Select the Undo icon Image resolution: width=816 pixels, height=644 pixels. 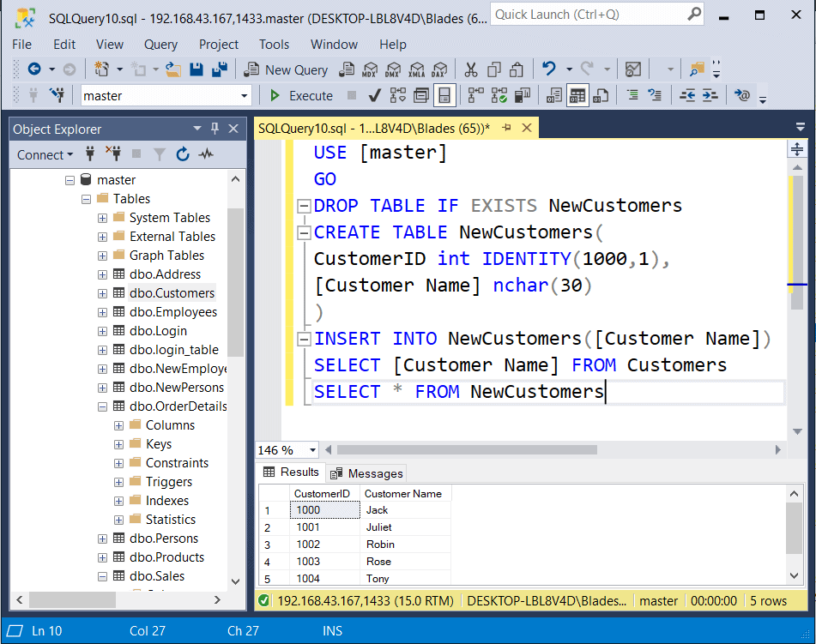point(549,69)
